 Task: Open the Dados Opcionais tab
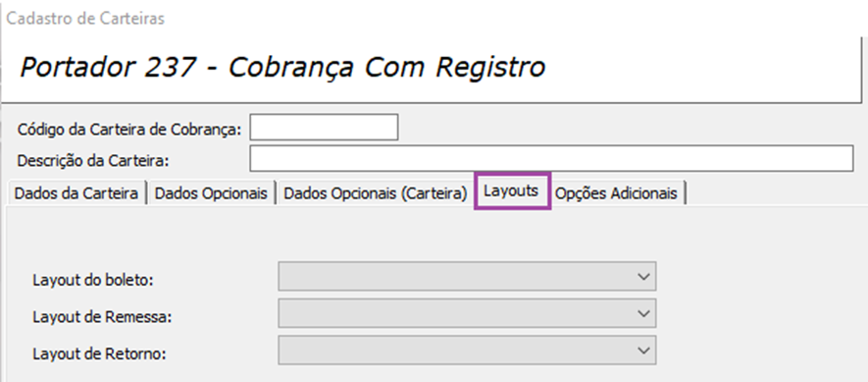click(211, 193)
